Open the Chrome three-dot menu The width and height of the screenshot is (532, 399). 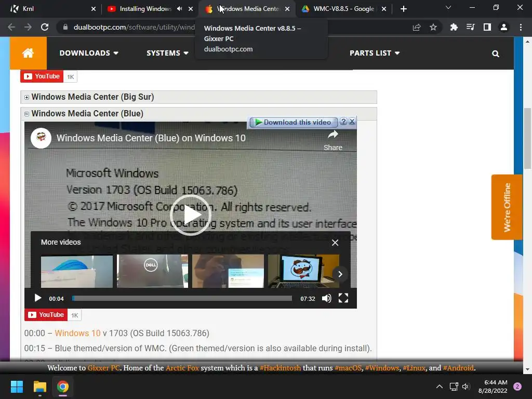(521, 27)
